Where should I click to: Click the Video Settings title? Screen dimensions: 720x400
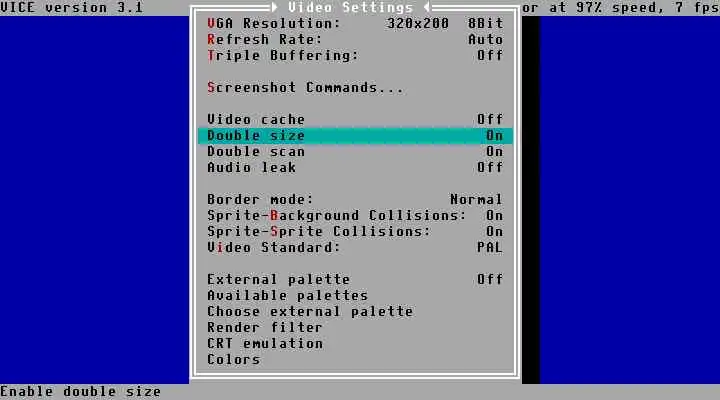[x=351, y=7]
